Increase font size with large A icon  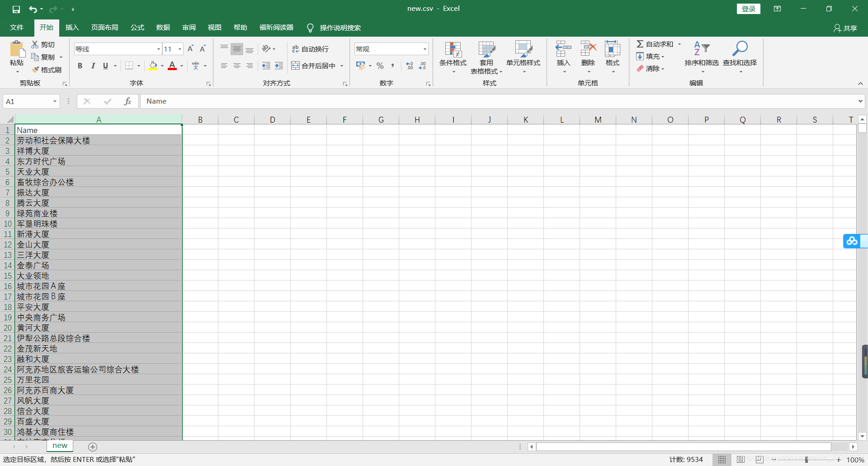click(190, 49)
